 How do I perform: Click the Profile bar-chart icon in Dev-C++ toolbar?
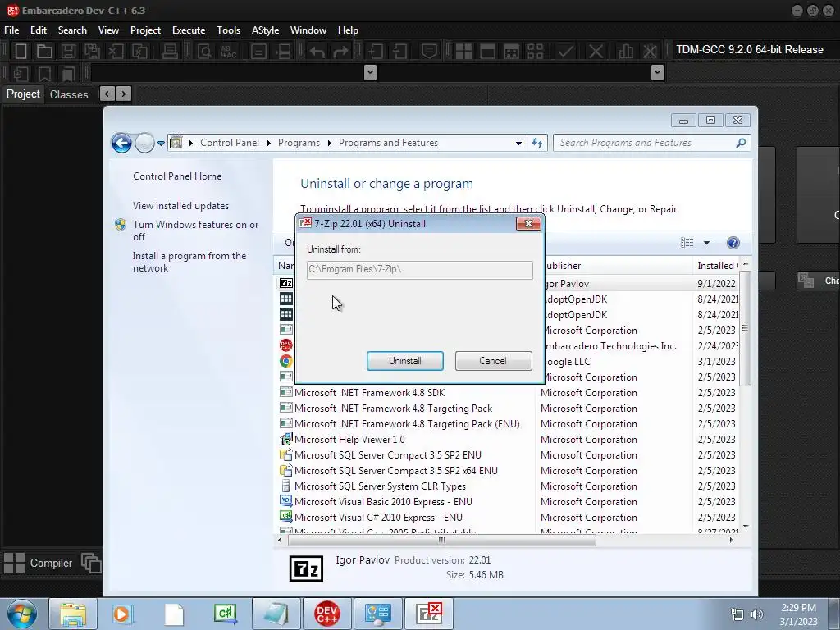[x=626, y=52]
